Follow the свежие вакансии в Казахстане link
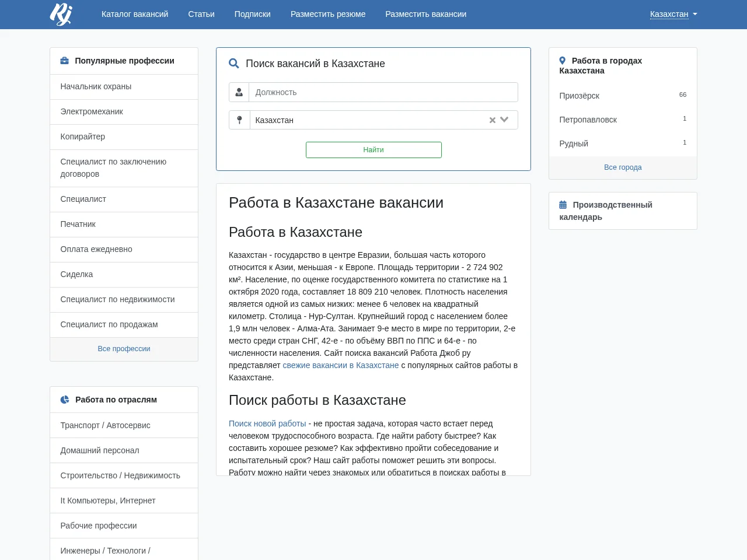Screen dimensions: 747x560 click(341, 365)
